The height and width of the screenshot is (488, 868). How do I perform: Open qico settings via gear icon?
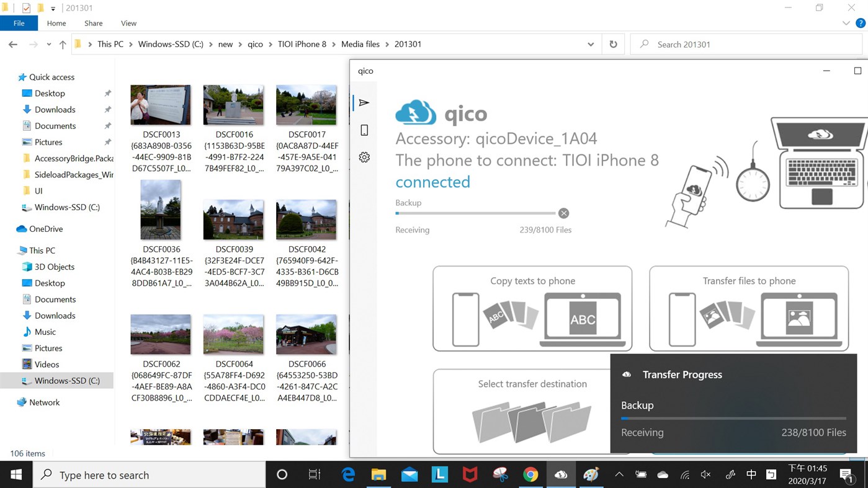[364, 157]
